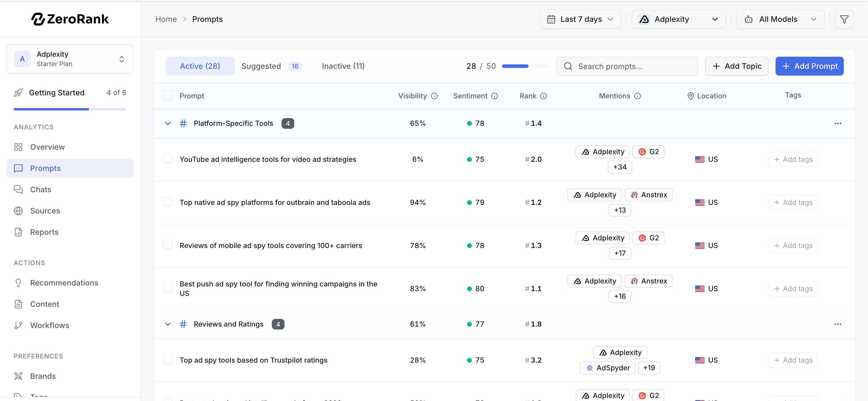Click the ZeroRank logo

pos(70,19)
